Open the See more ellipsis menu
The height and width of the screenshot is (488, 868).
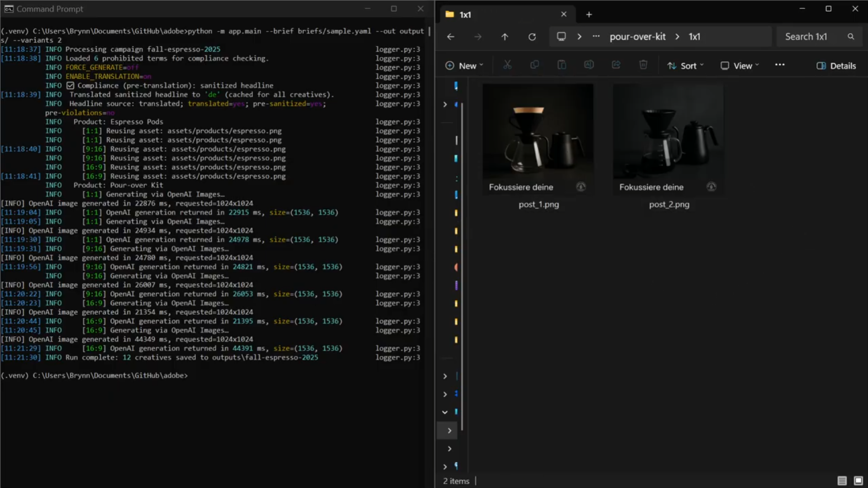[779, 65]
